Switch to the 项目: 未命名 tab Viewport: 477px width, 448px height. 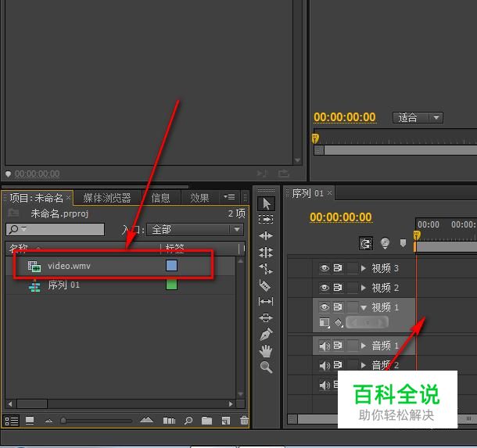[x=36, y=198]
